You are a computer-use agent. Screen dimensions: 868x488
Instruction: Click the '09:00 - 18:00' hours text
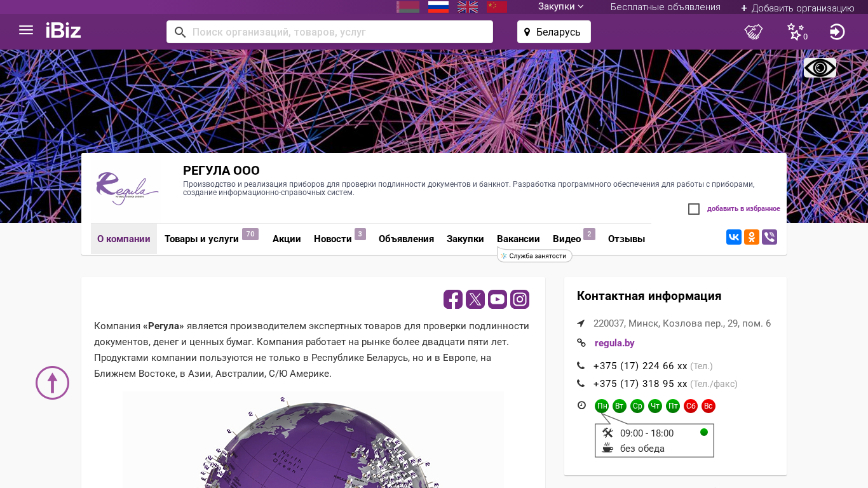647,433
